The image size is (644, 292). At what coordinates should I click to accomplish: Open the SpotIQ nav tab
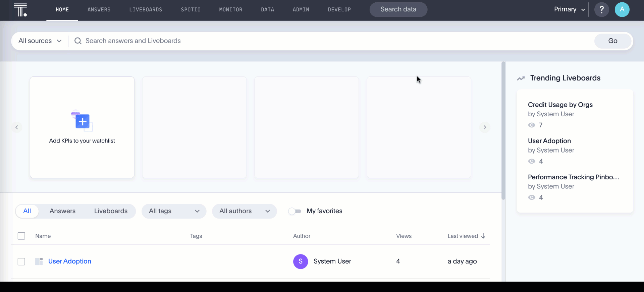point(191,10)
